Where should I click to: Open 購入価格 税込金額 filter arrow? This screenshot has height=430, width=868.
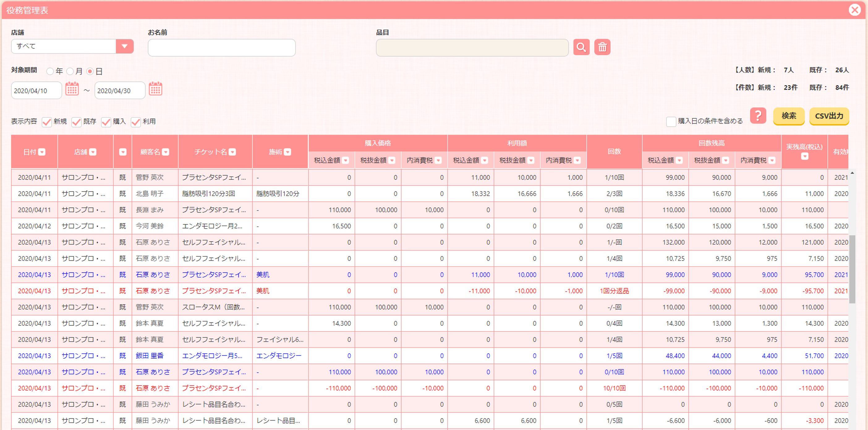(x=345, y=161)
